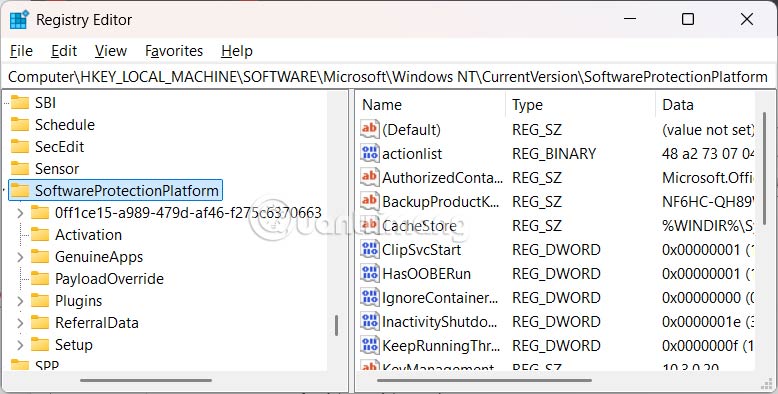Open the Help menu
This screenshot has width=778, height=394.
click(x=237, y=51)
